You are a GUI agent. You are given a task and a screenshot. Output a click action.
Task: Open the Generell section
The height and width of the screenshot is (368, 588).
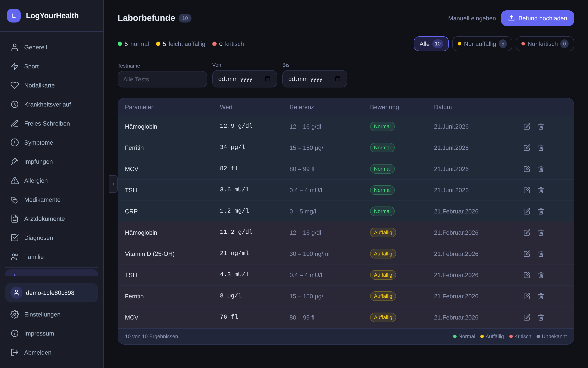pyautogui.click(x=52, y=47)
